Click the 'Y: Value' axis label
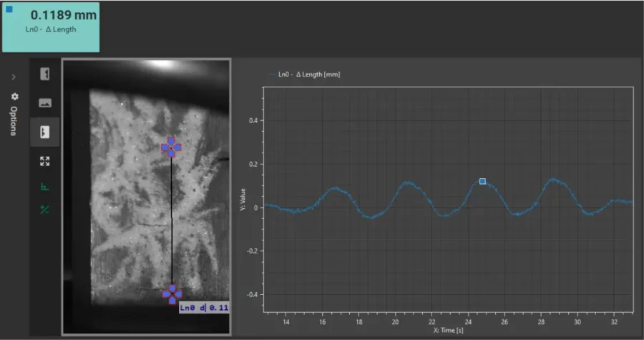This screenshot has height=340, width=644. coord(243,200)
